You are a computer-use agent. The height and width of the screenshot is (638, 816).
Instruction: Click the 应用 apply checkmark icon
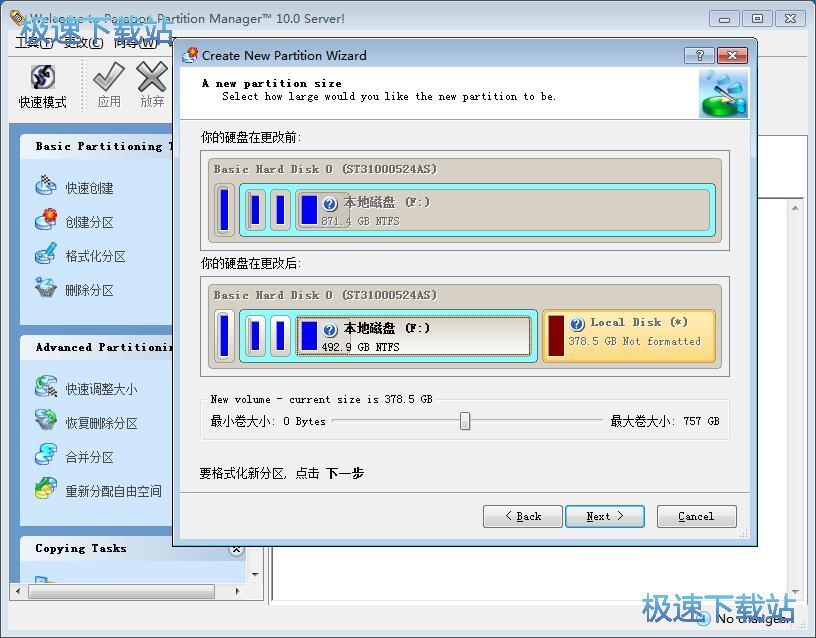[109, 77]
